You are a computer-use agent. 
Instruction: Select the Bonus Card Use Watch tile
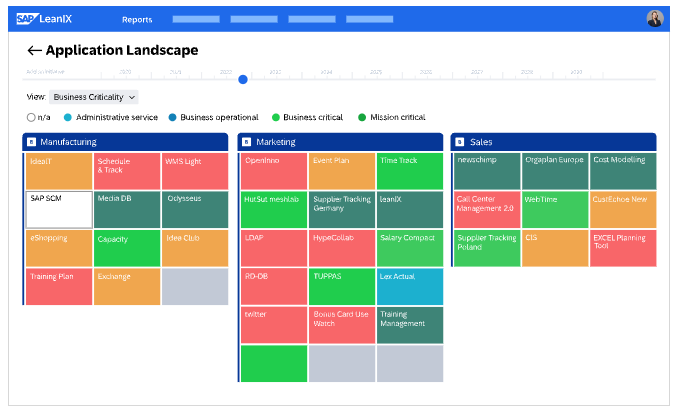[x=341, y=324]
